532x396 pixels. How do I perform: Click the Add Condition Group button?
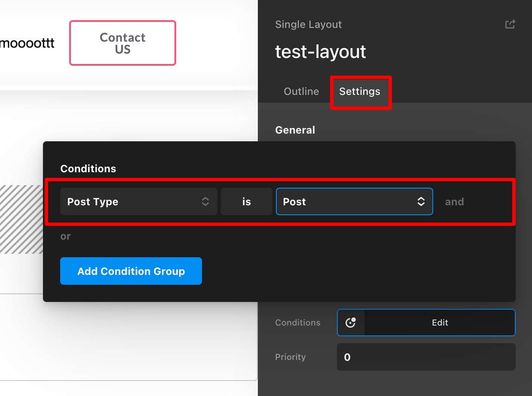click(131, 271)
